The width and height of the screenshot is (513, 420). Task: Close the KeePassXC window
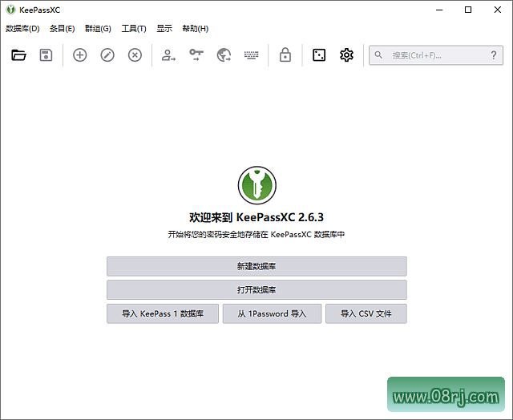[x=498, y=10]
